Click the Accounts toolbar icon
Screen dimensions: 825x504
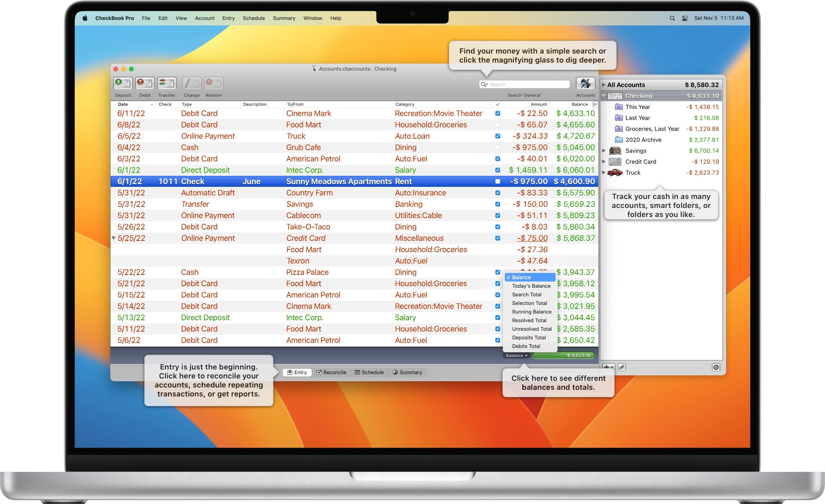[x=585, y=83]
